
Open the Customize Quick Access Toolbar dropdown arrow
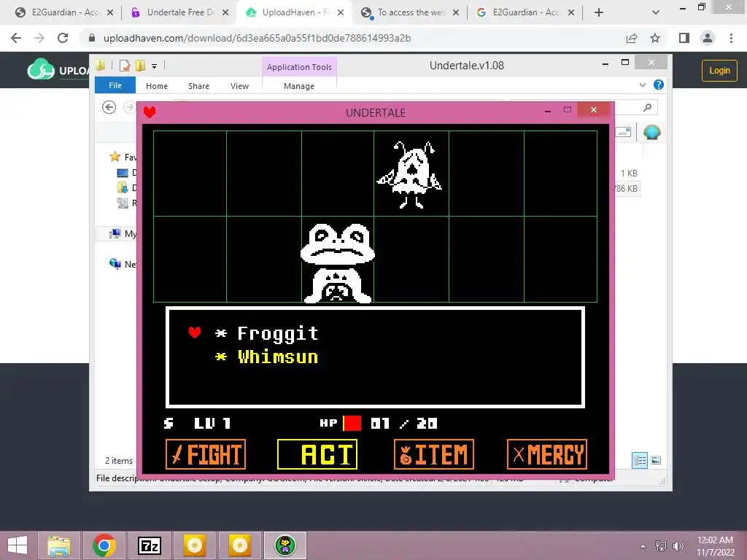tap(155, 66)
